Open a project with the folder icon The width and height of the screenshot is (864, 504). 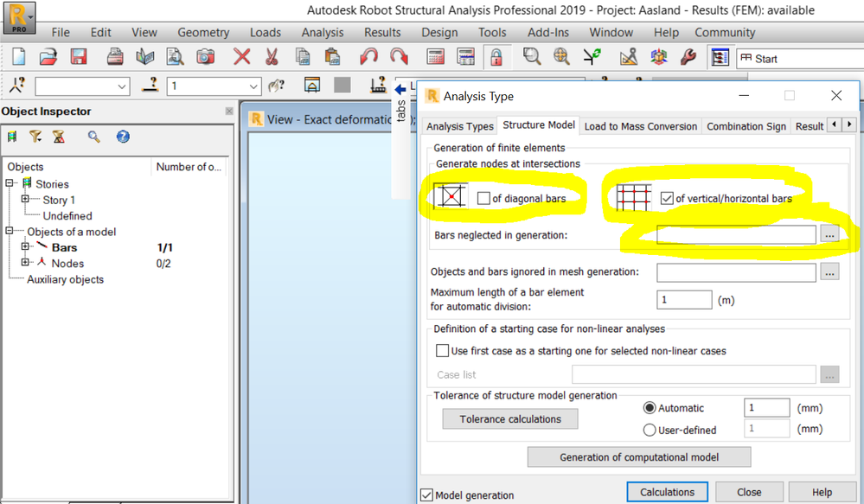click(48, 57)
